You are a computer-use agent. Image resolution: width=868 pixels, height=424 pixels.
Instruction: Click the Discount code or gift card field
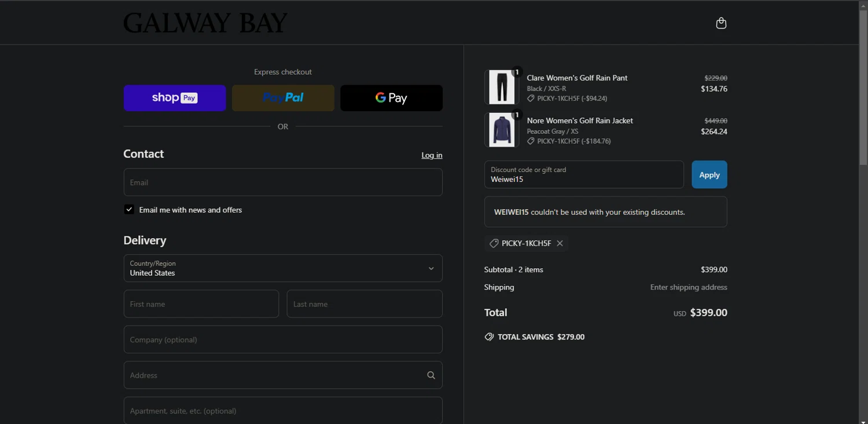tap(584, 174)
